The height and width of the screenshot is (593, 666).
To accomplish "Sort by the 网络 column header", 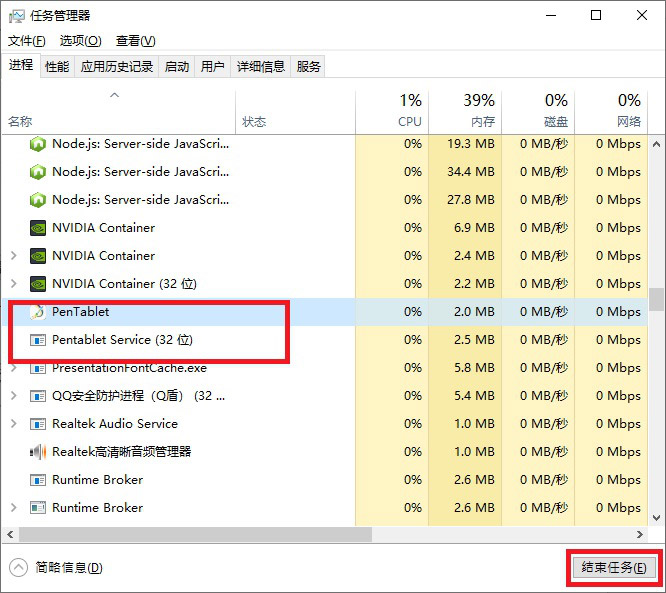I will (611, 113).
